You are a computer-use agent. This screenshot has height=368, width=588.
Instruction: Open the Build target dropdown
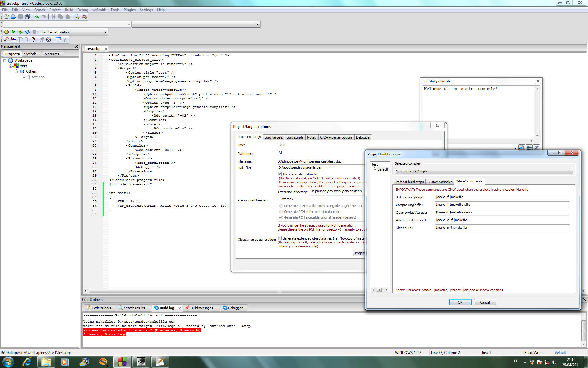click(x=105, y=32)
